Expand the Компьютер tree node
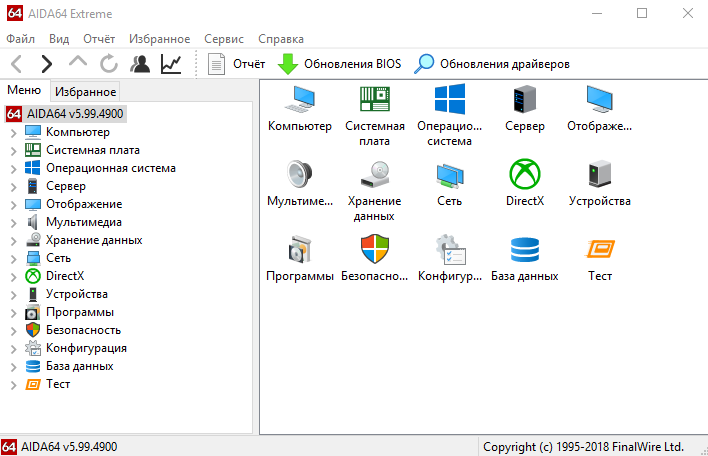This screenshot has width=708, height=456. 14,133
